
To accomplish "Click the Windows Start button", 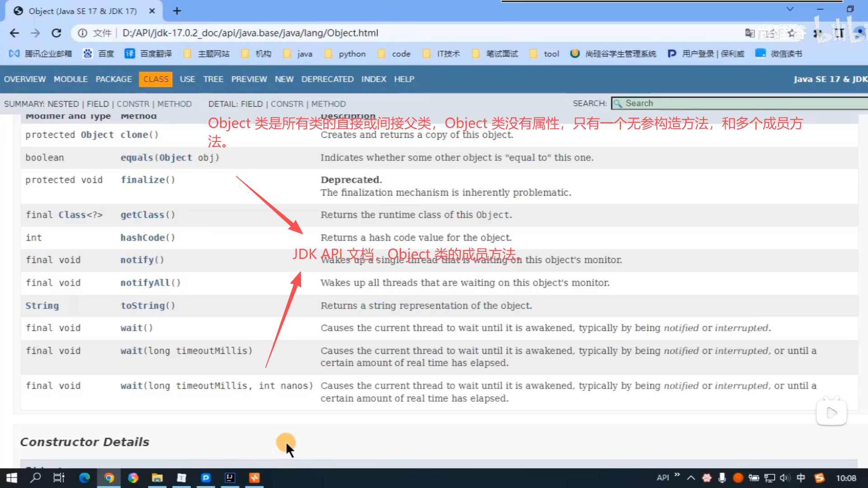I will coord(12,478).
